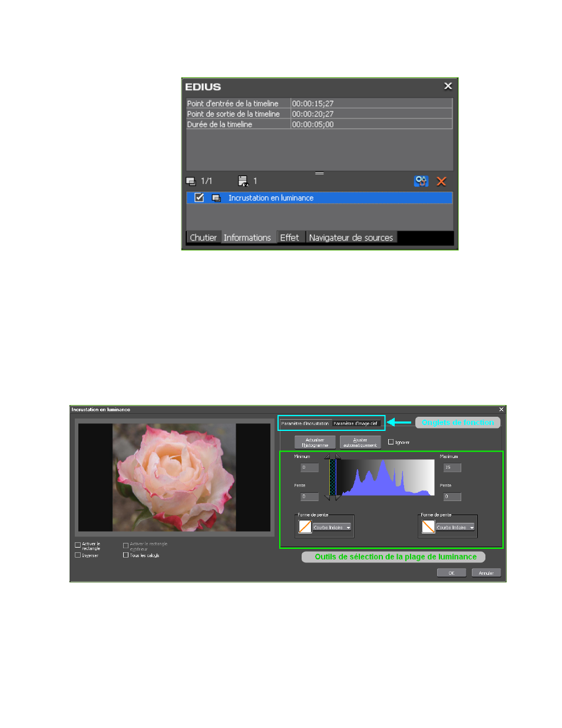Click the right Pente value field

click(x=452, y=496)
